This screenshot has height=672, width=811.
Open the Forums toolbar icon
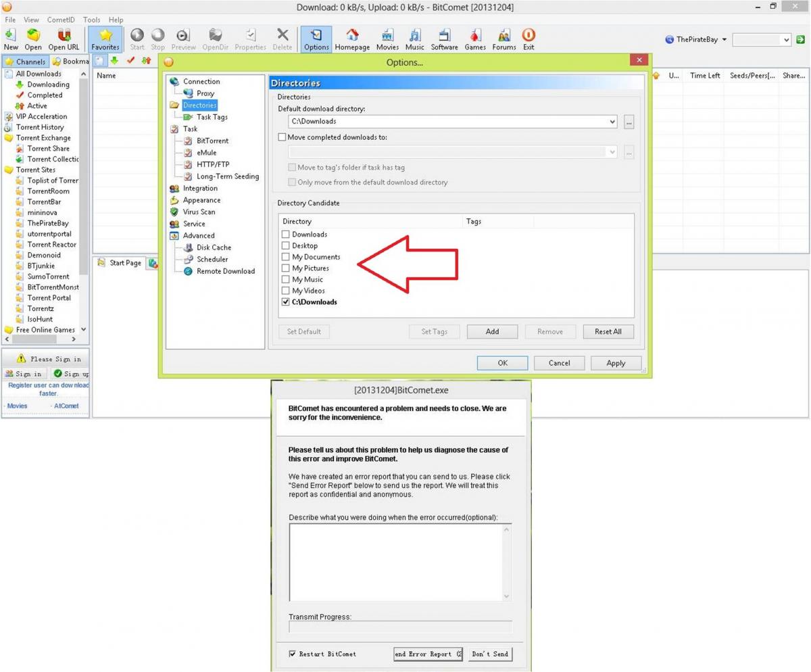tap(504, 39)
